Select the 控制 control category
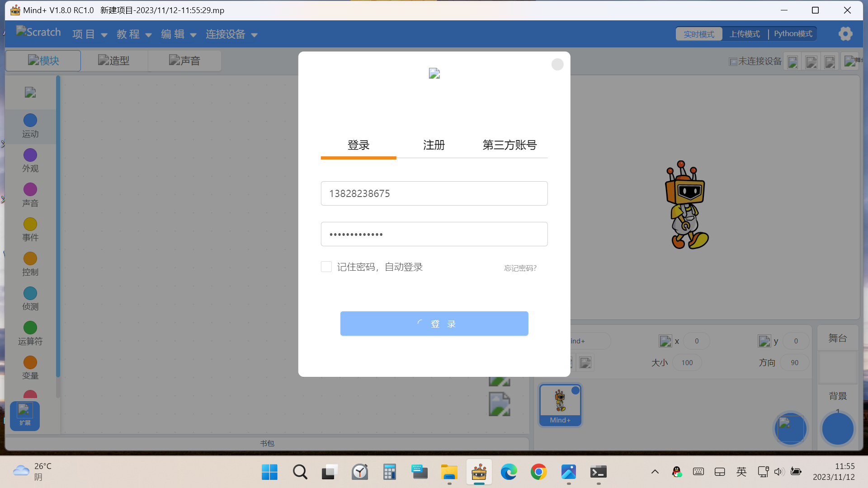This screenshot has width=868, height=488. point(30,264)
